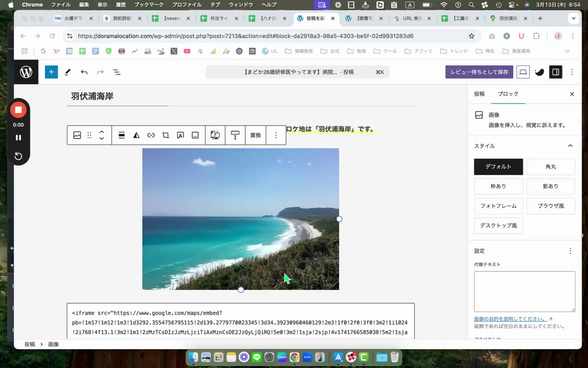The image size is (588, 368).
Task: Move the image block up
Action: 102,132
